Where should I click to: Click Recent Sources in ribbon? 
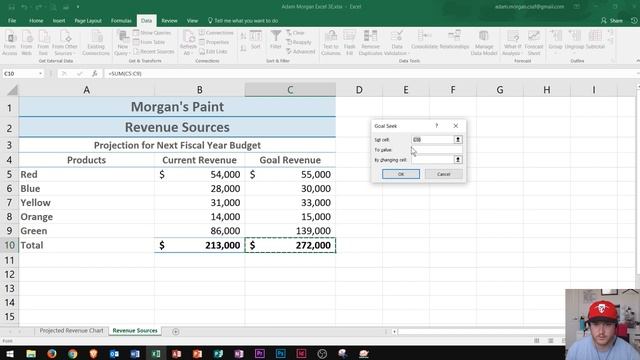pyautogui.click(x=153, y=51)
